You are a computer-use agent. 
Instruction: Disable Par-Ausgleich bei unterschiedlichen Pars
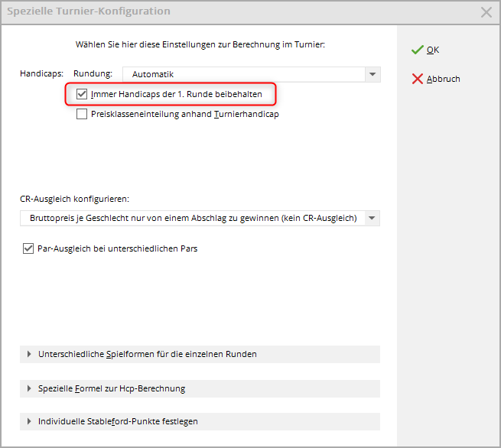tap(29, 248)
